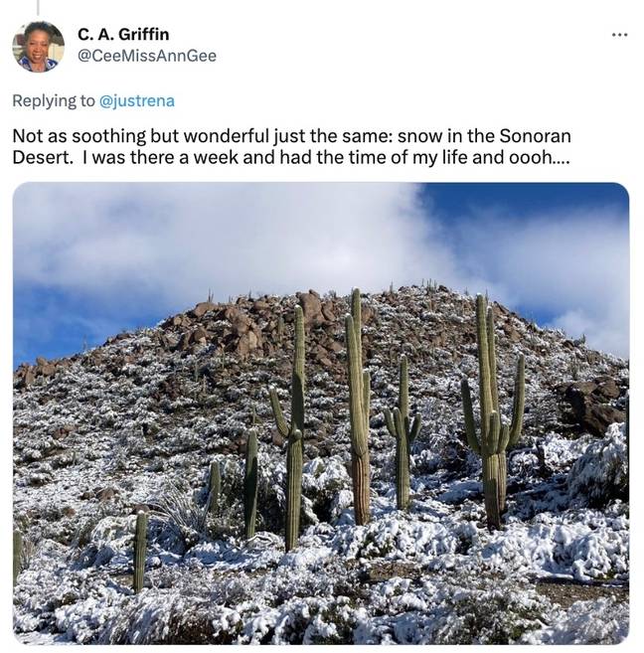Click the word "Sonoran" in the tweet
This screenshot has width=644, height=653.
click(535, 136)
